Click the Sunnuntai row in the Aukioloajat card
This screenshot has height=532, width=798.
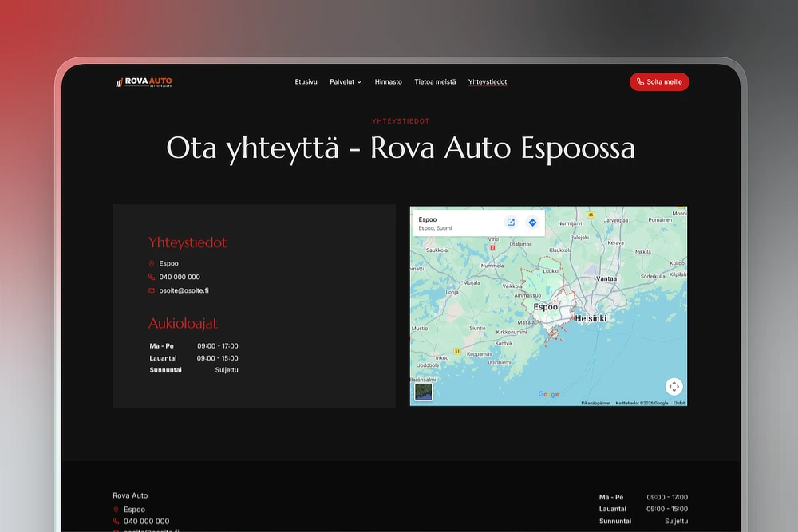[x=193, y=370]
